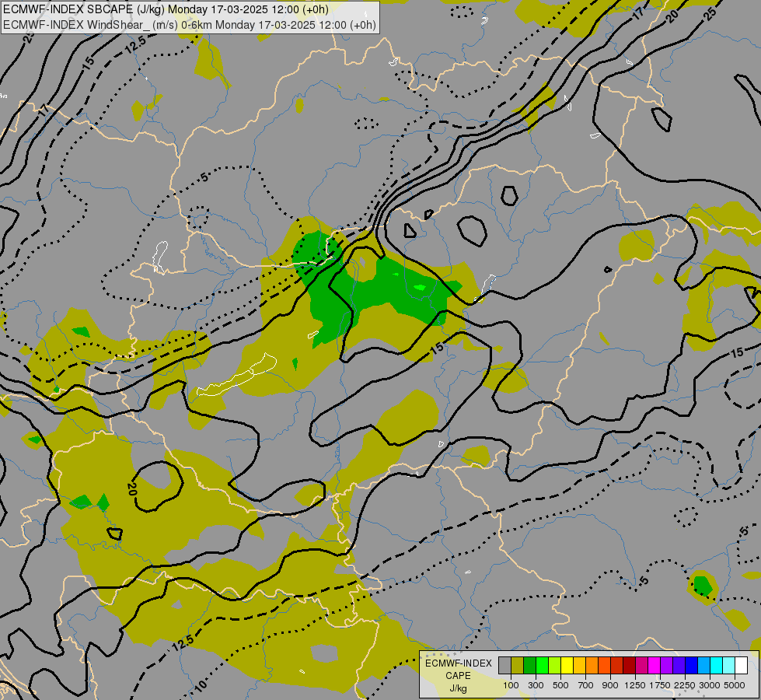This screenshot has width=761, height=700.
Task: Click the legend value 900
Action: click(610, 685)
